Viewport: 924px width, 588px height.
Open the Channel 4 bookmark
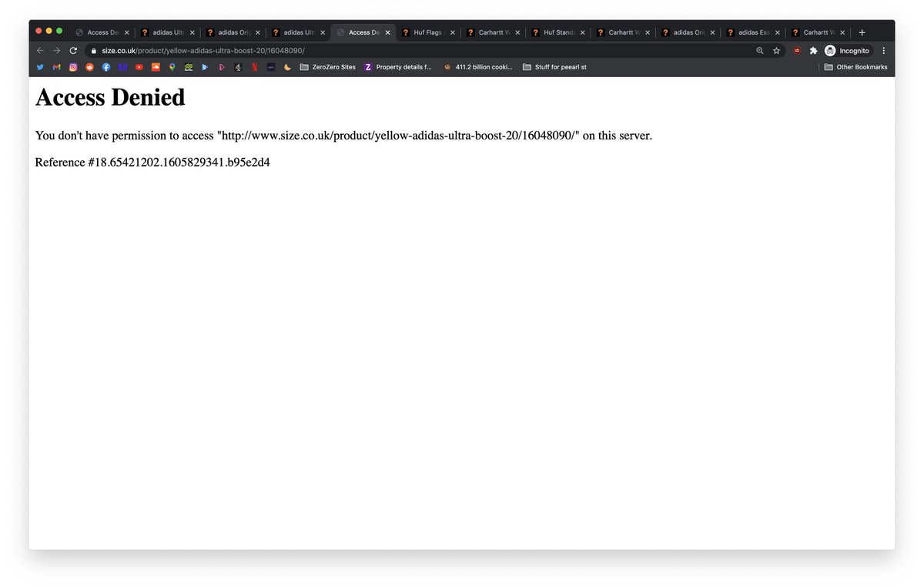[x=238, y=67]
